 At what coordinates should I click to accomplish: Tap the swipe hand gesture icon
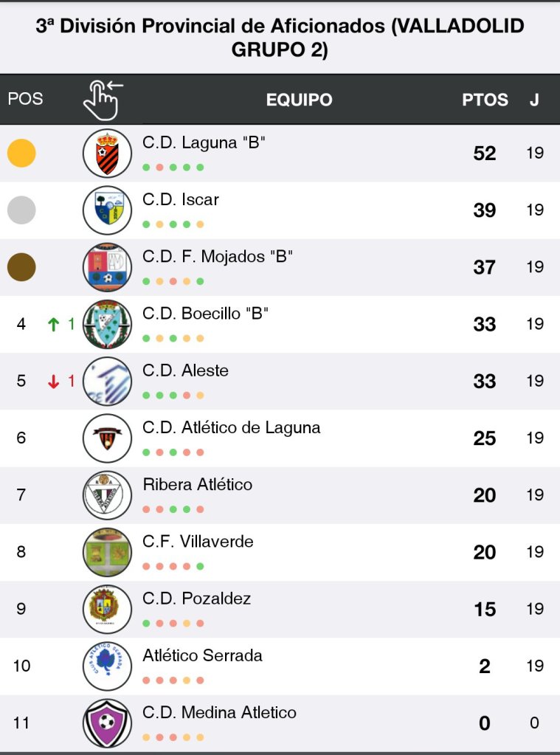103,100
